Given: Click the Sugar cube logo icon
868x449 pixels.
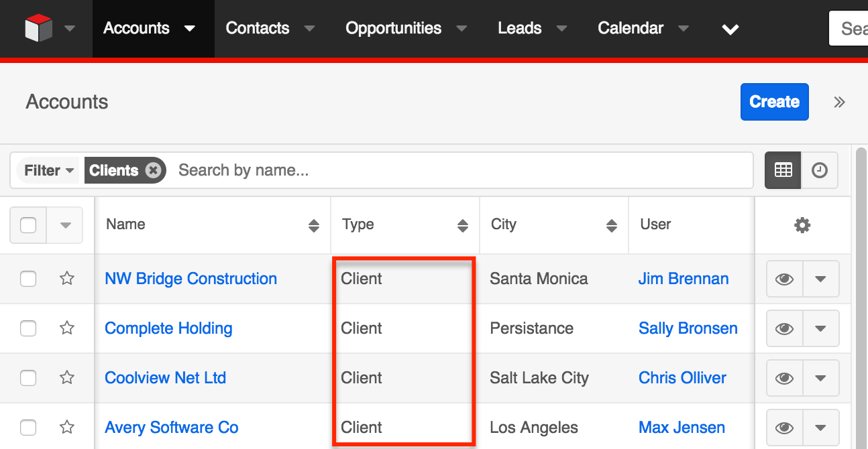Looking at the screenshot, I should (38, 28).
